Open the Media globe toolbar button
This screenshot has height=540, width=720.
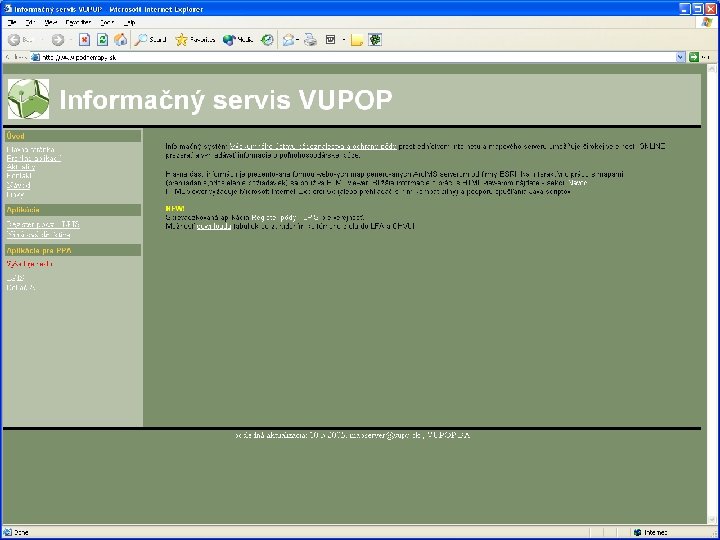[x=237, y=40]
